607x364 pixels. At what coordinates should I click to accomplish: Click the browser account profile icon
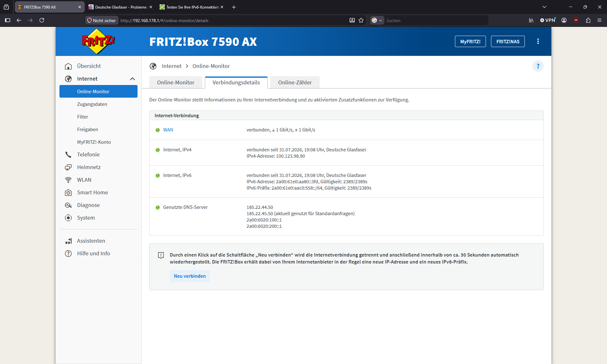[564, 20]
